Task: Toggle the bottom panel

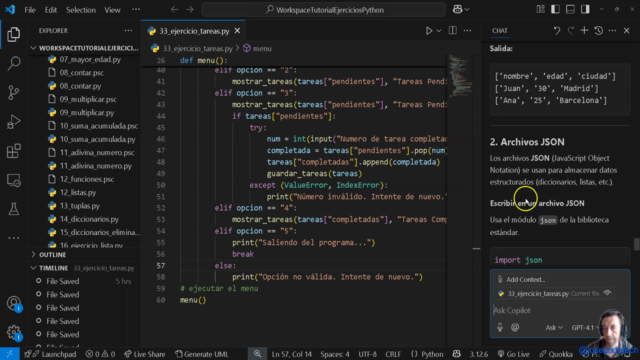Action: [570, 9]
